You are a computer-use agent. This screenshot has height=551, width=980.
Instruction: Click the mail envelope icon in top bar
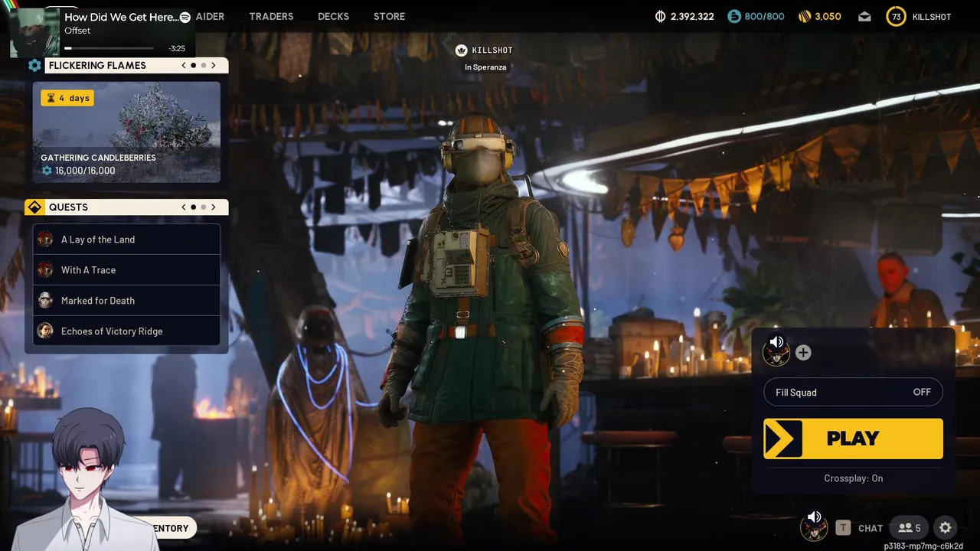pyautogui.click(x=864, y=17)
